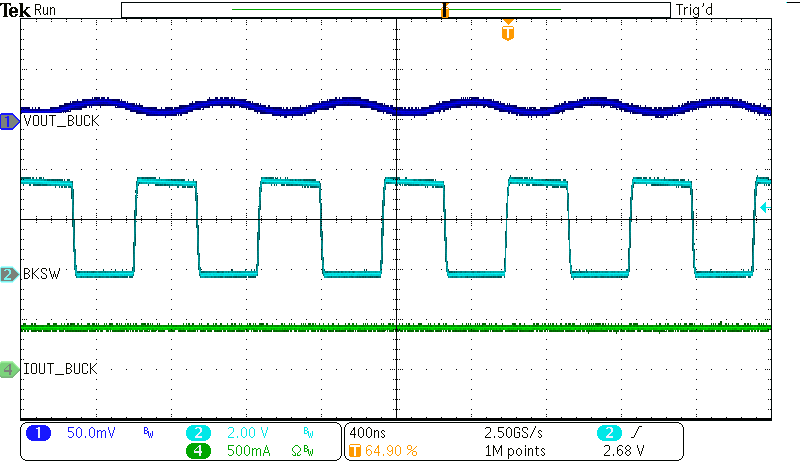Click the channel 2 ground marker
800x463 pixels.
click(x=9, y=273)
